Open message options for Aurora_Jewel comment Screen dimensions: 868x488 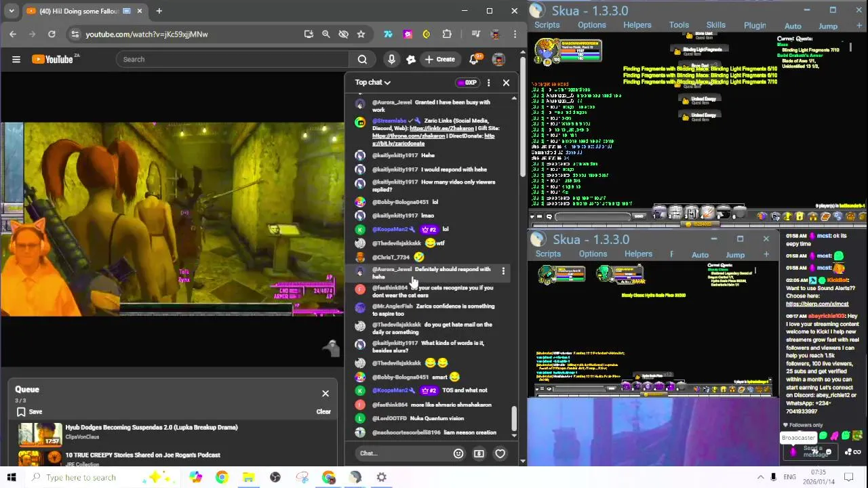(x=503, y=271)
